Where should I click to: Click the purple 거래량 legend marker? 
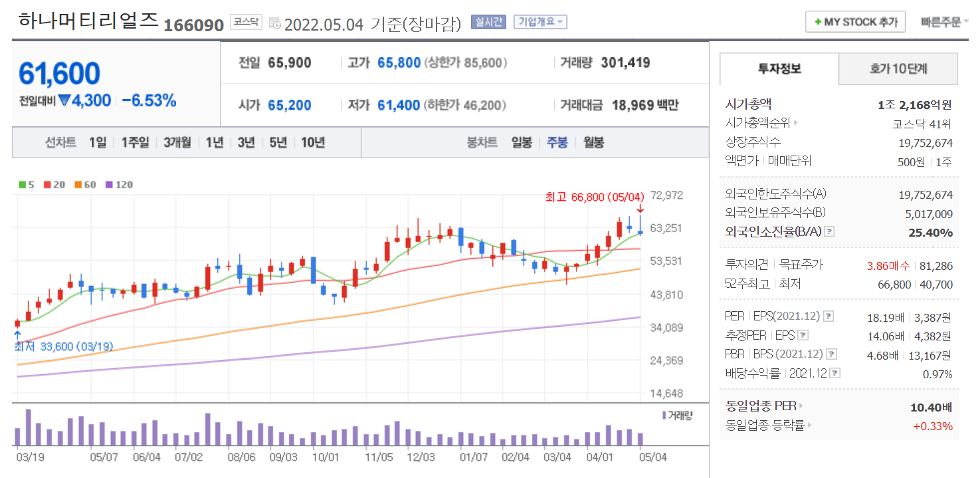click(664, 415)
